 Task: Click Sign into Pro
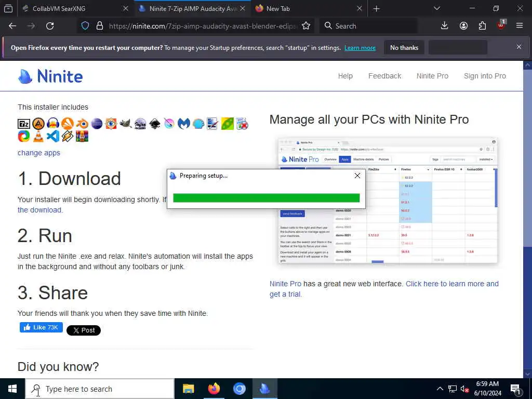coord(485,76)
